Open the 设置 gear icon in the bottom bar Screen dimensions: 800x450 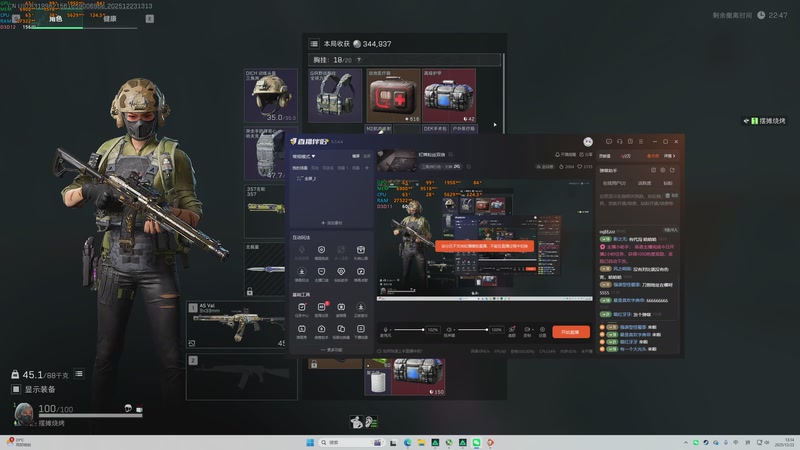pyautogui.click(x=542, y=331)
